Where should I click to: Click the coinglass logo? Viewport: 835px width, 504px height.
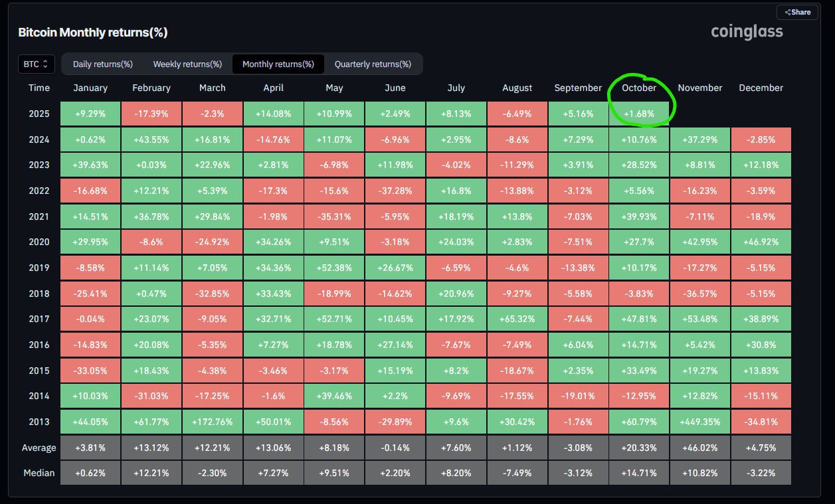(746, 31)
